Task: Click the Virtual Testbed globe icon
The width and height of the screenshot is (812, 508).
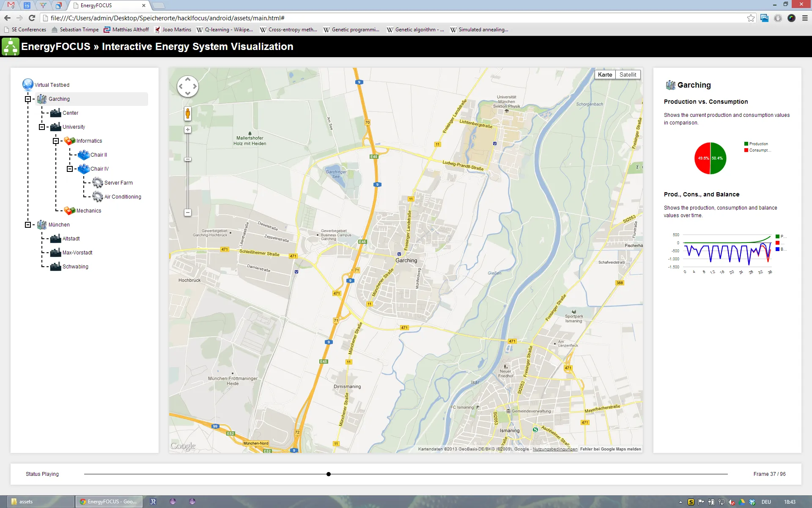Action: pyautogui.click(x=28, y=85)
